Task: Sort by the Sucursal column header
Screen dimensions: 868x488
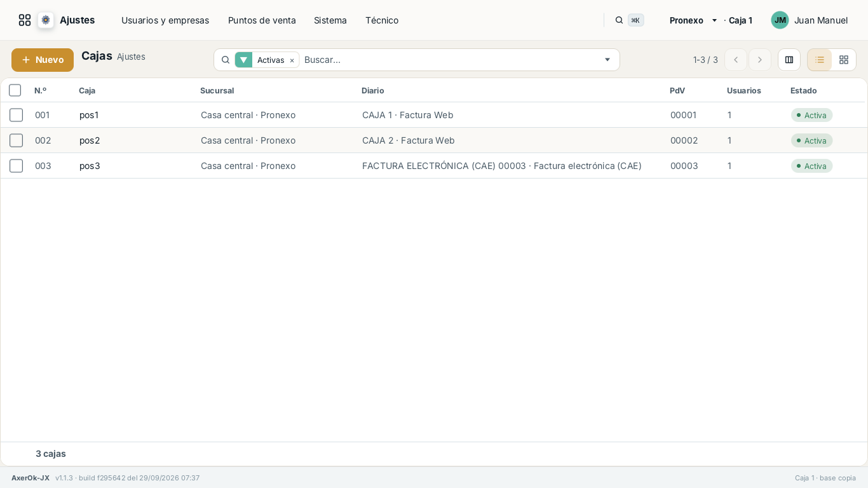Action: point(217,90)
